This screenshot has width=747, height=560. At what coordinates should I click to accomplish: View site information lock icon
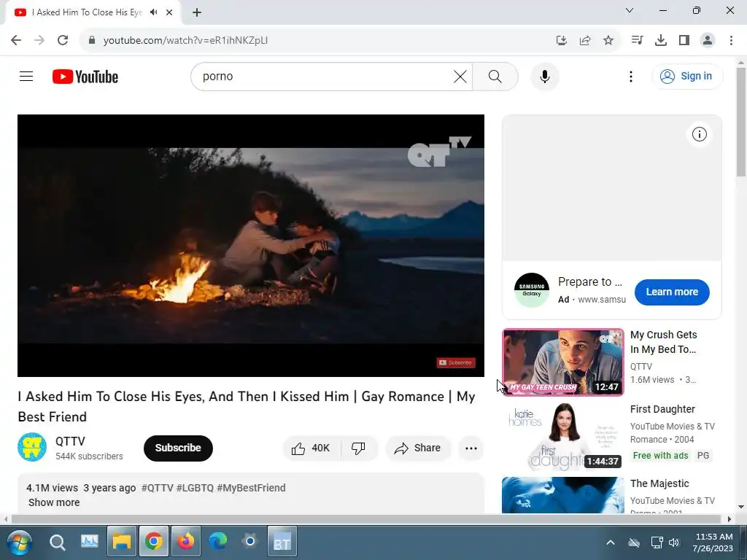pos(92,41)
